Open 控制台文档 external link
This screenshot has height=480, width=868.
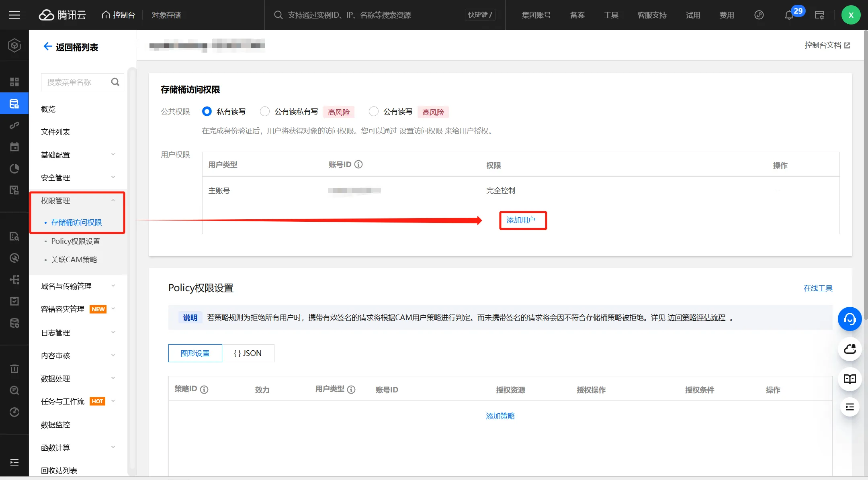click(827, 45)
